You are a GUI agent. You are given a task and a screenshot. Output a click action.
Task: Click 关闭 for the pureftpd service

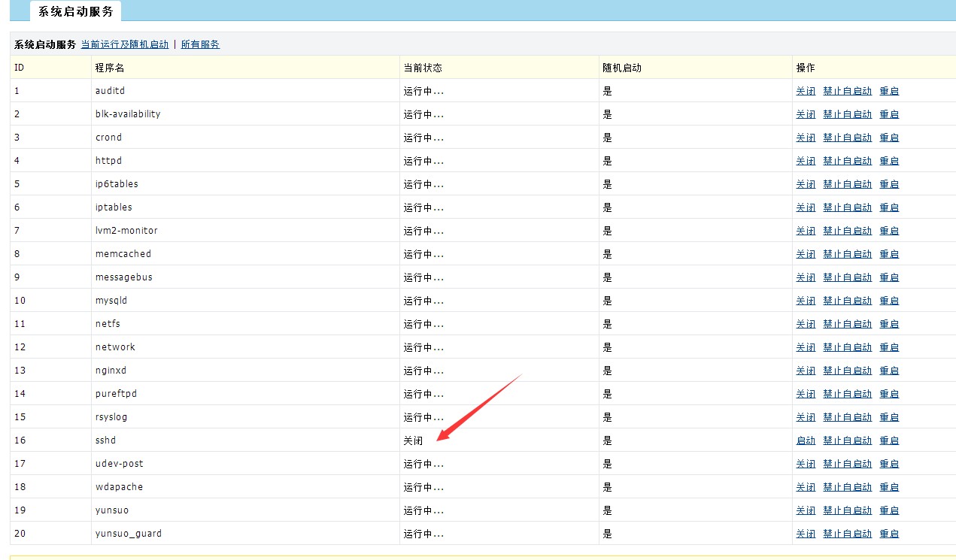pyautogui.click(x=806, y=394)
